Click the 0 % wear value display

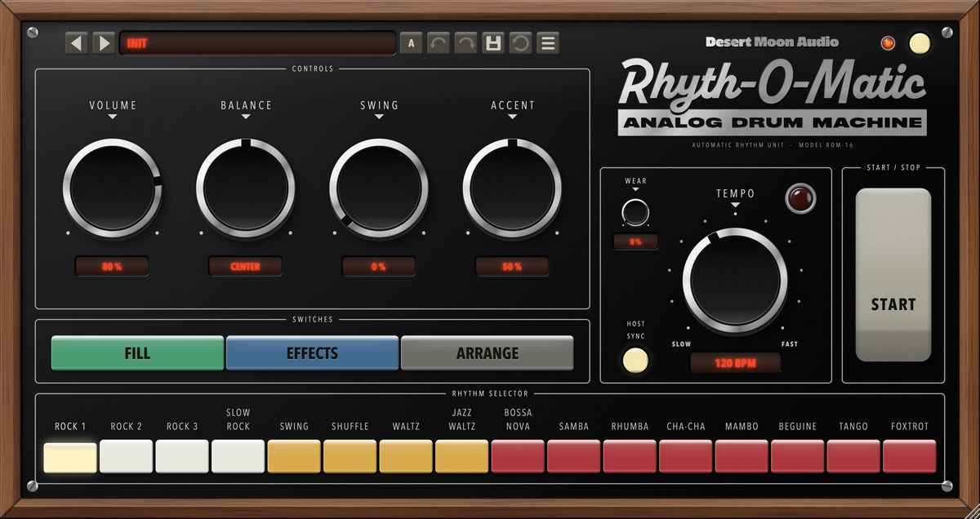pyautogui.click(x=635, y=242)
